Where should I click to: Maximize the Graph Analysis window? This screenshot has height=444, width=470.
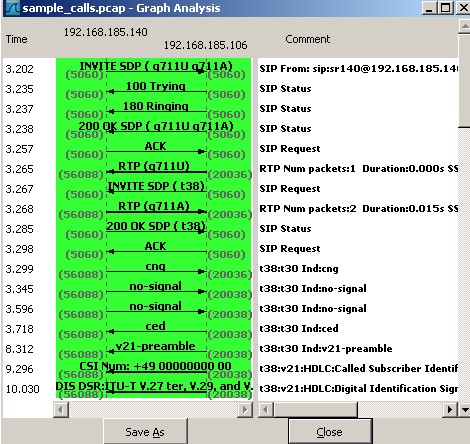click(446, 8)
